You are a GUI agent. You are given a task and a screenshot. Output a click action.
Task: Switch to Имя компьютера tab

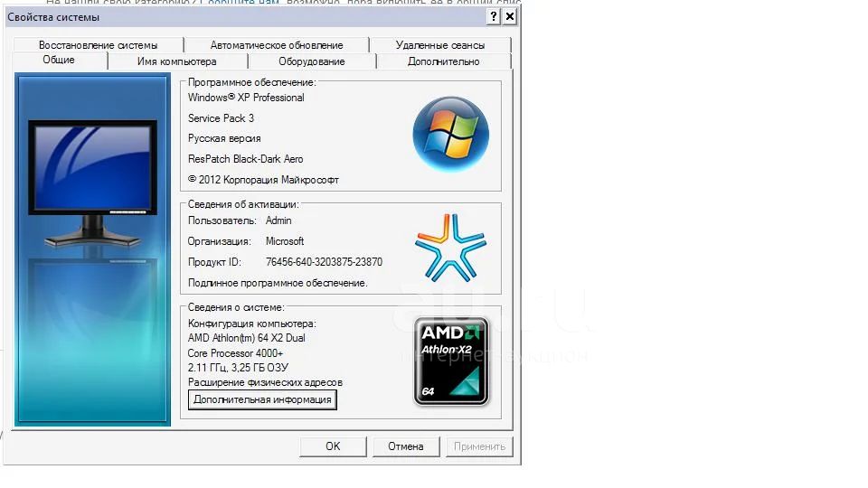176,61
